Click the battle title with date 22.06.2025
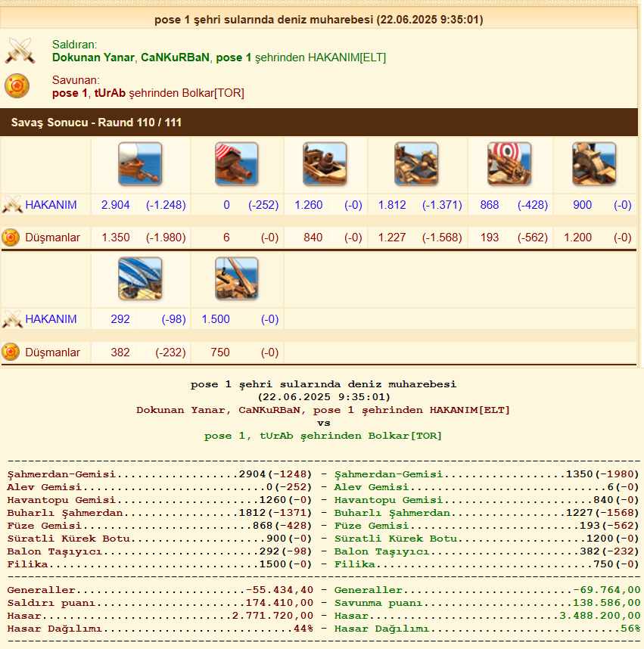 [x=319, y=20]
